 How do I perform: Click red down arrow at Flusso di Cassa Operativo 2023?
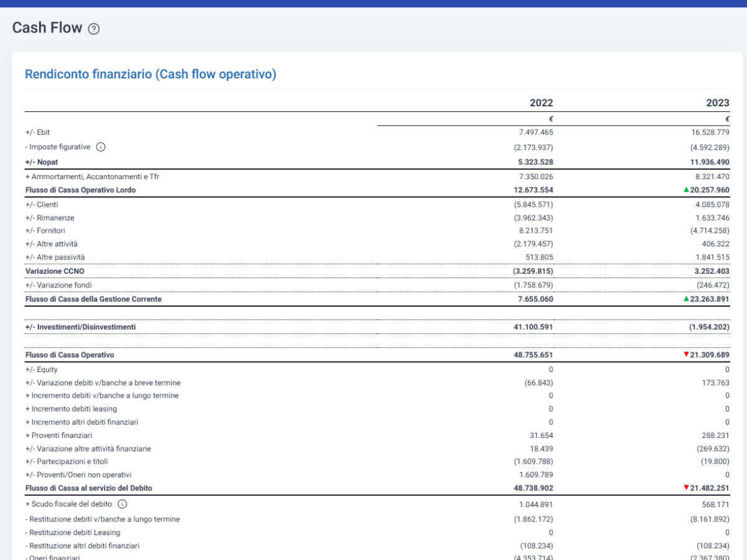(686, 355)
